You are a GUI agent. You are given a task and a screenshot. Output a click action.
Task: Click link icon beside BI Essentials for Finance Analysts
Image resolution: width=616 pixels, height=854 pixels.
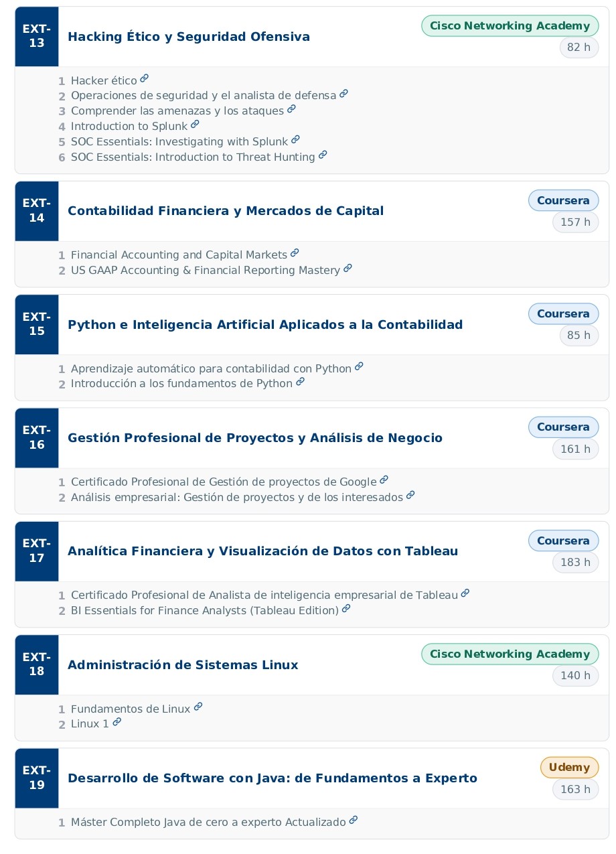pyautogui.click(x=346, y=609)
